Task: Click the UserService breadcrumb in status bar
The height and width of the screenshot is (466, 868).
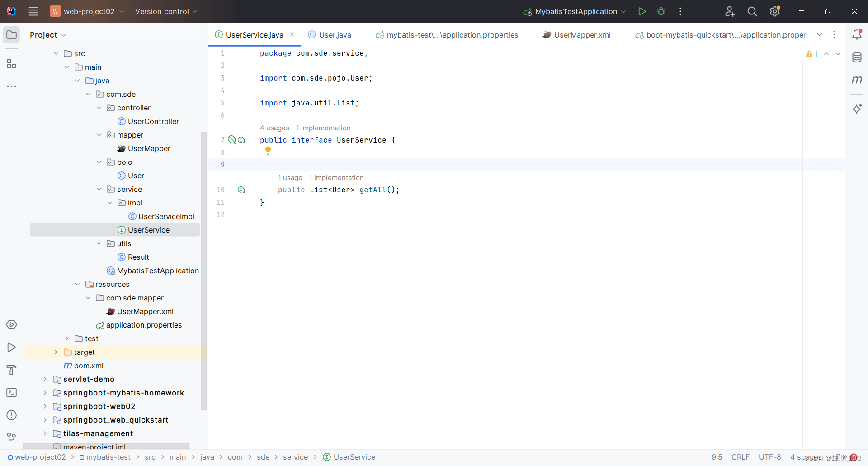Action: tap(349, 457)
